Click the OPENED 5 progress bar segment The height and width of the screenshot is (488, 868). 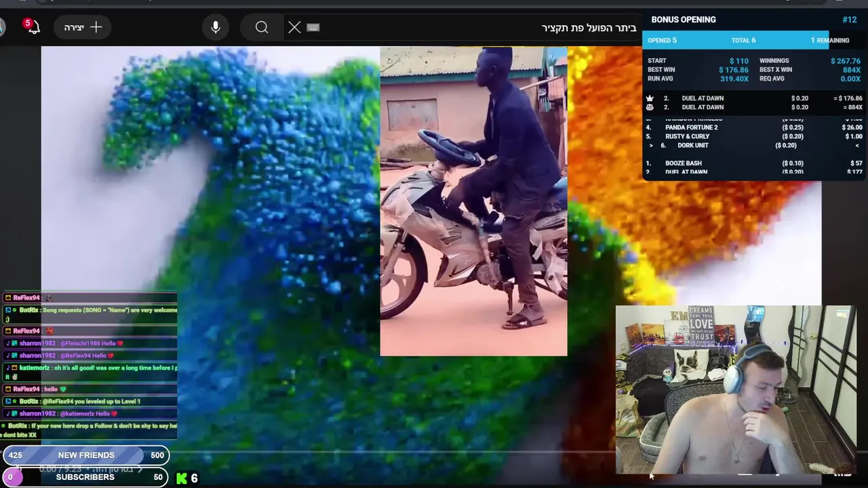662,40
